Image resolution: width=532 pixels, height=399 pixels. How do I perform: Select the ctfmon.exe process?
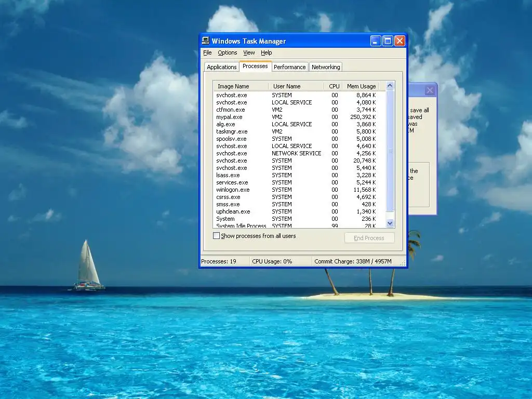click(x=300, y=110)
